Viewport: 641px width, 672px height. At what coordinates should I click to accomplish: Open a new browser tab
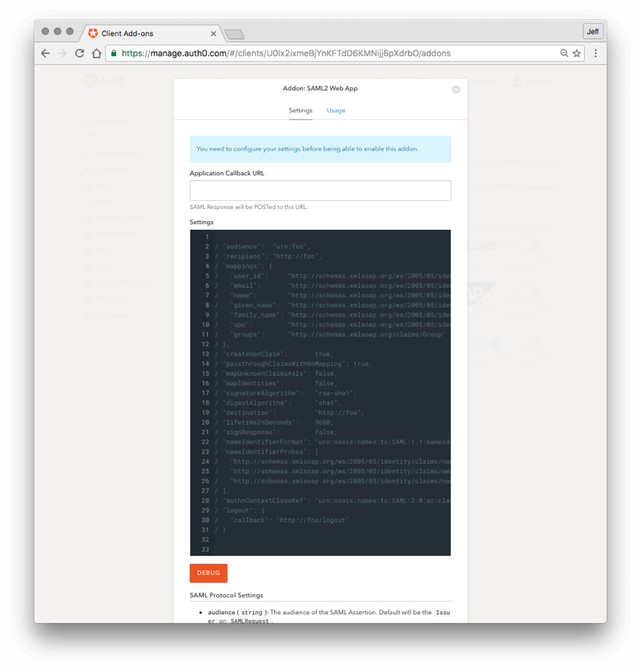235,34
